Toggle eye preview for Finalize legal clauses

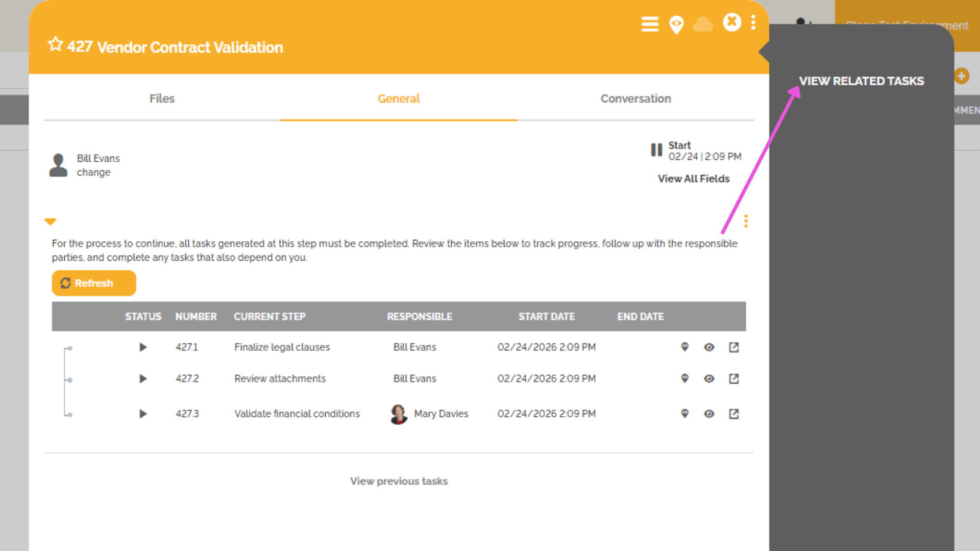pyautogui.click(x=709, y=347)
